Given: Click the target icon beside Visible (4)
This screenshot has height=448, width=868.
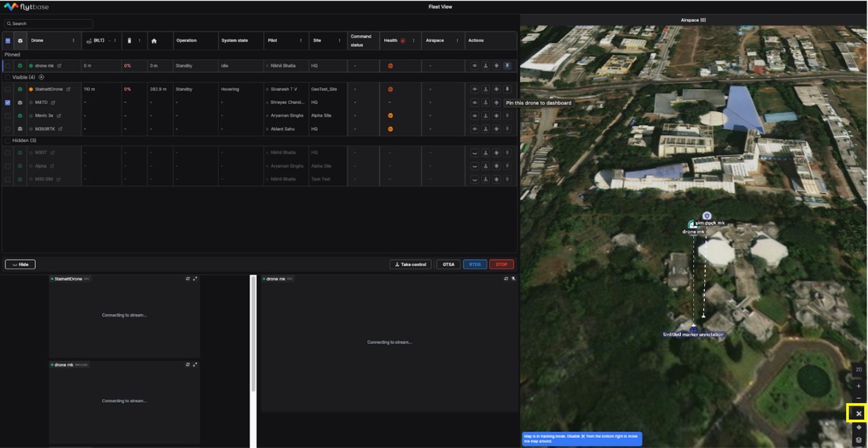Looking at the screenshot, I should pos(41,77).
